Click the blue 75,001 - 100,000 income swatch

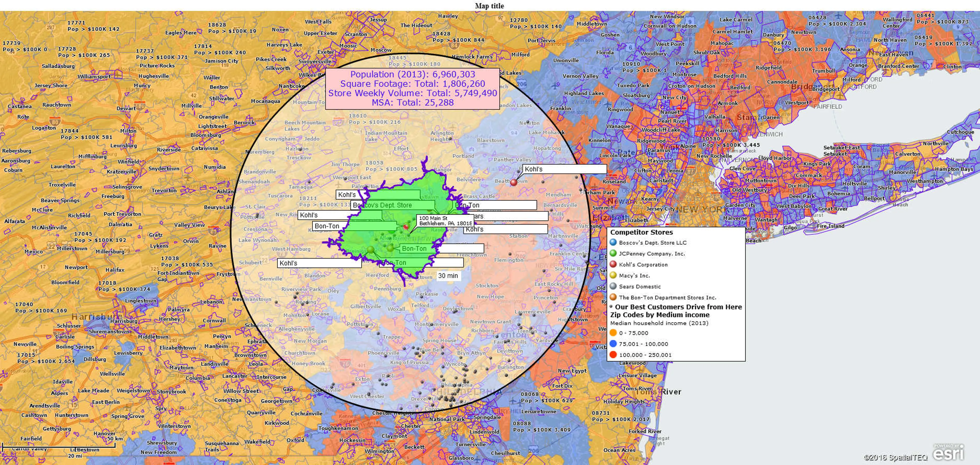coord(613,344)
